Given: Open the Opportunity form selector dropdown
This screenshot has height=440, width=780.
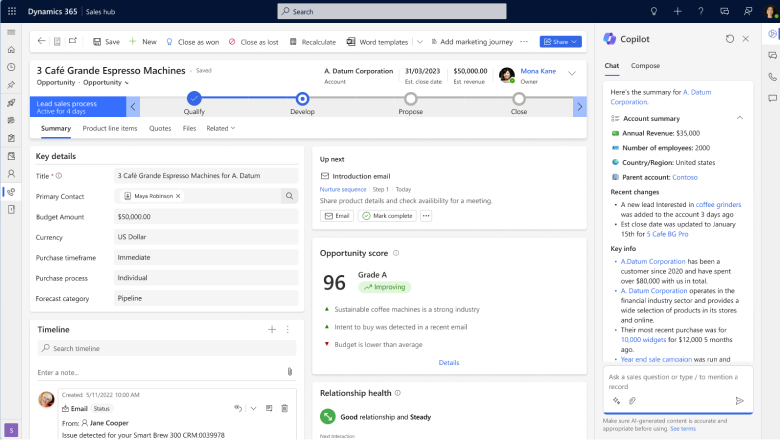Looking at the screenshot, I should click(x=105, y=83).
